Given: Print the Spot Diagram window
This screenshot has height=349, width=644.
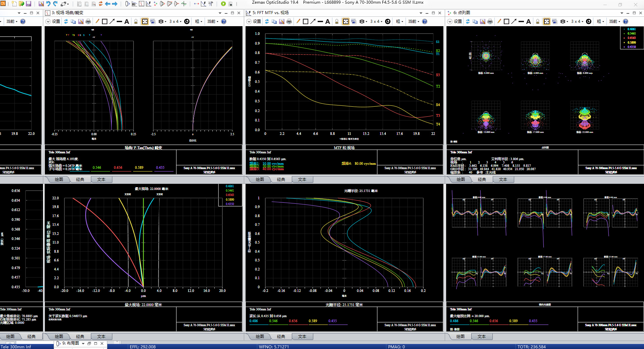Looking at the screenshot, I should pos(490,21).
